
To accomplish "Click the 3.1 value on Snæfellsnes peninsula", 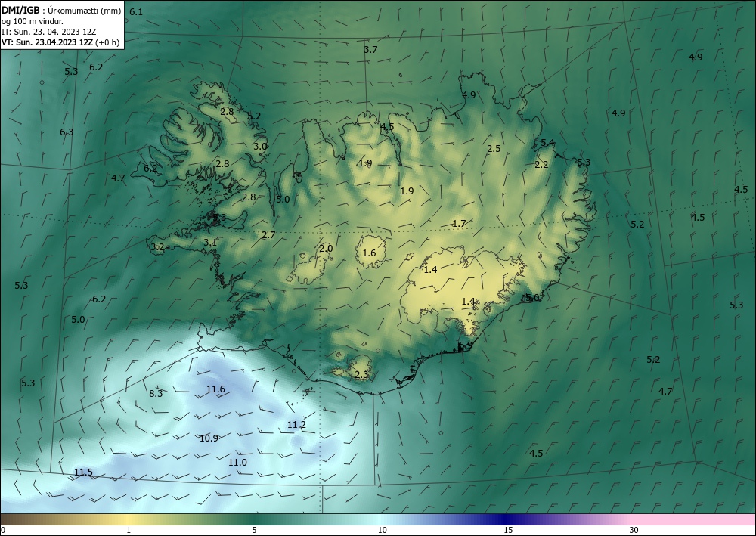I will (210, 243).
